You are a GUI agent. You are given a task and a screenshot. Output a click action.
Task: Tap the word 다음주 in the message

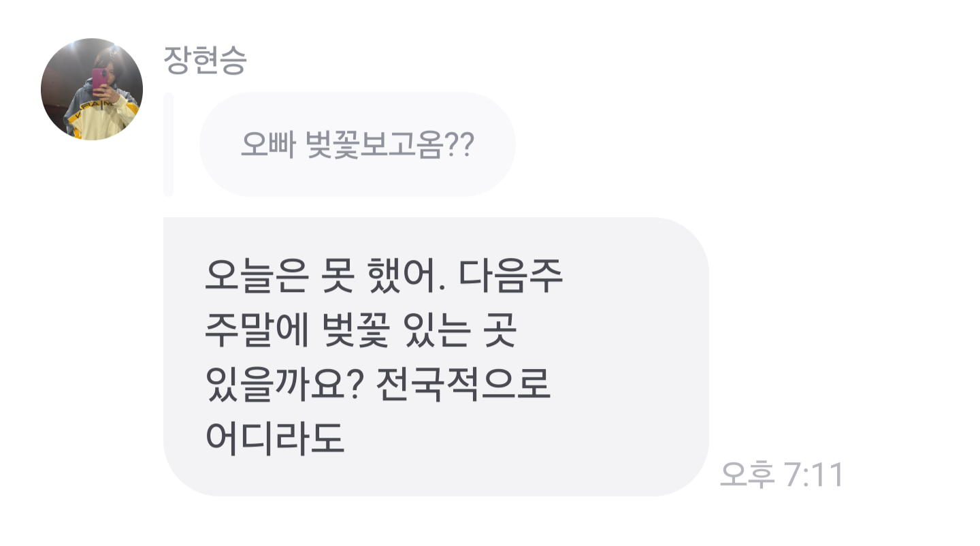coord(512,279)
